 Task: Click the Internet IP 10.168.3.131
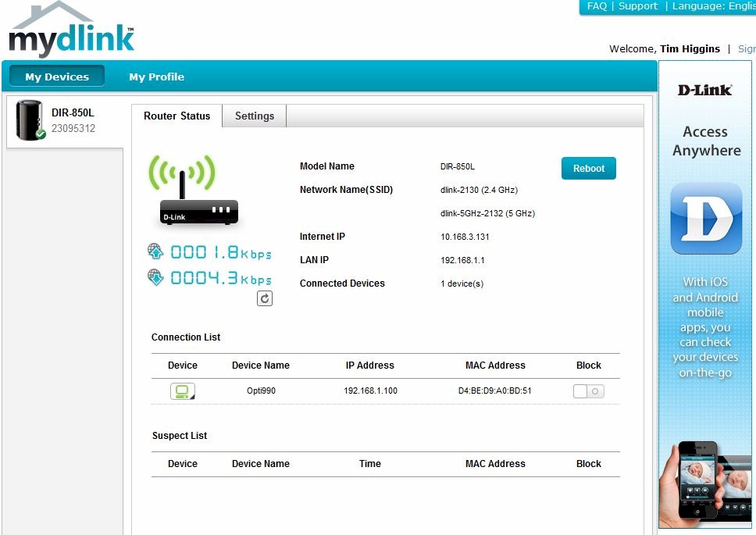point(465,237)
